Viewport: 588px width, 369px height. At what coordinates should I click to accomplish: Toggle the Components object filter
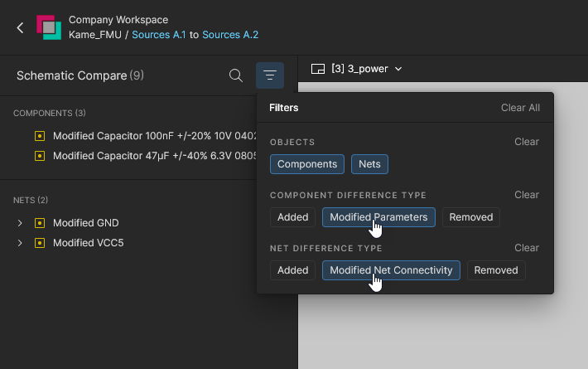(x=307, y=164)
